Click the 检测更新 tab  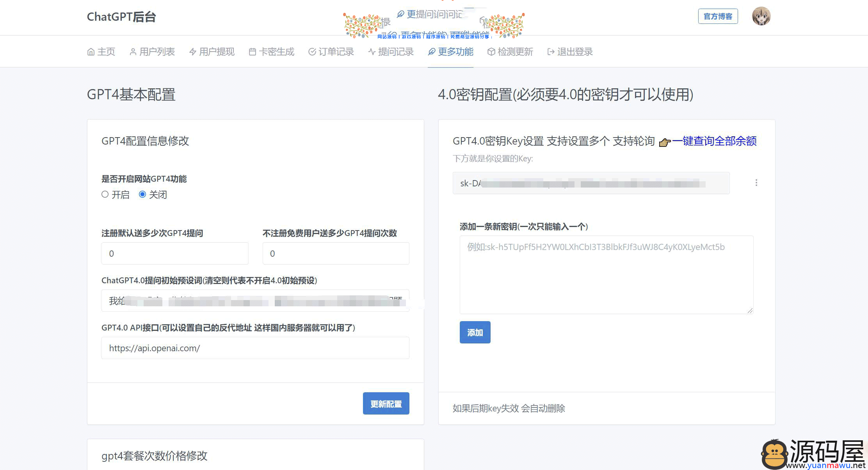(510, 52)
